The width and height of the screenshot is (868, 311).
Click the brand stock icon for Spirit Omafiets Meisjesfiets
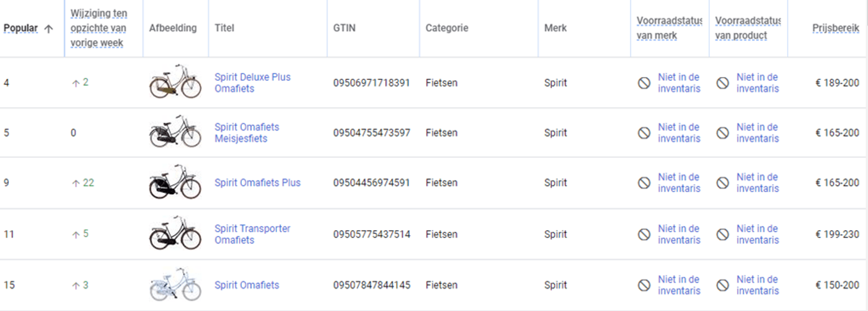(644, 133)
